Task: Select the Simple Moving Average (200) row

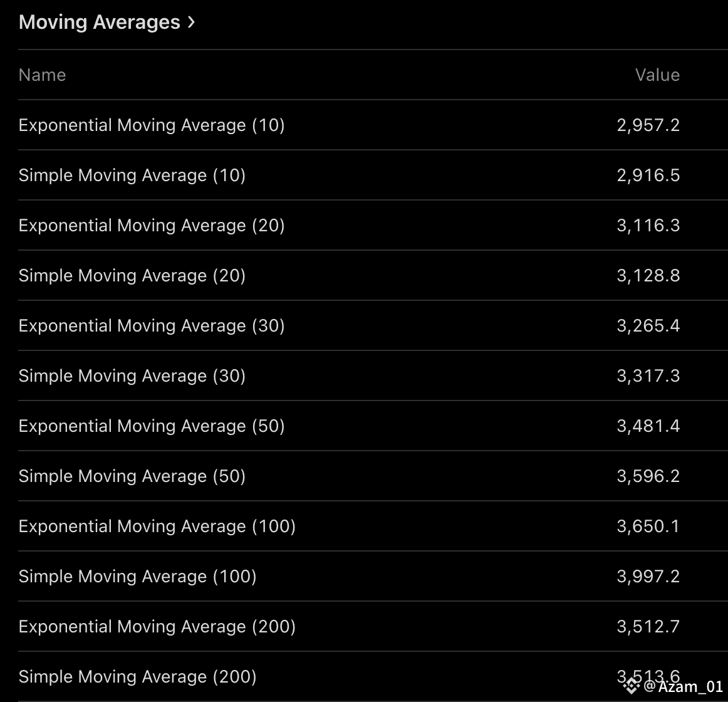Action: tap(138, 677)
